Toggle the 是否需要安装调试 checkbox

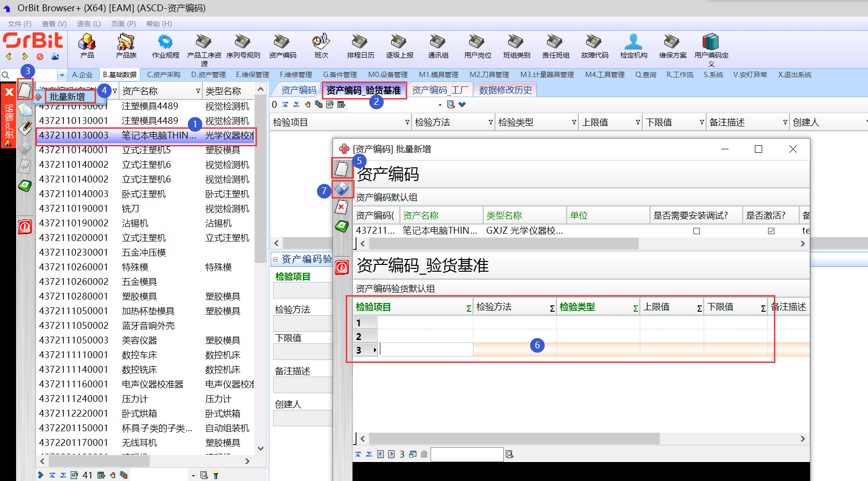(x=696, y=231)
